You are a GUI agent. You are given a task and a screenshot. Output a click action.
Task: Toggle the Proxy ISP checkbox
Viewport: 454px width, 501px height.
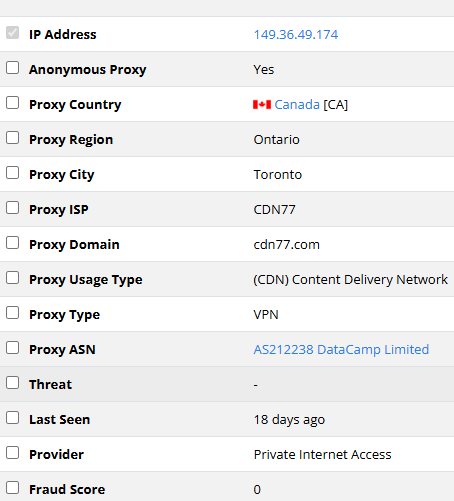click(x=13, y=208)
